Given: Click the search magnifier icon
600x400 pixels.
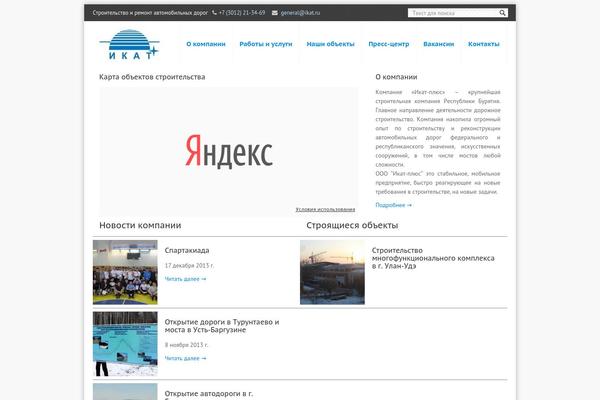Looking at the screenshot, I should [502, 13].
